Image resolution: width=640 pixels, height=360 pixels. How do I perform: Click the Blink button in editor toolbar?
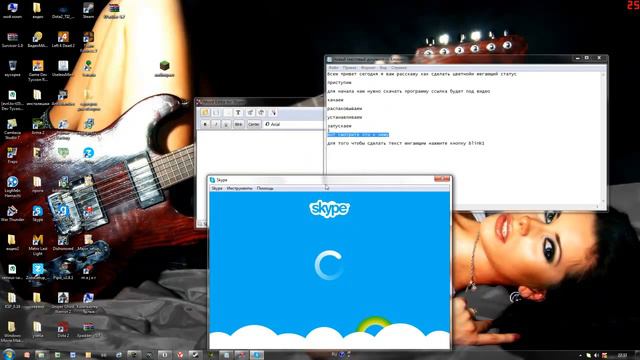pos(238,124)
